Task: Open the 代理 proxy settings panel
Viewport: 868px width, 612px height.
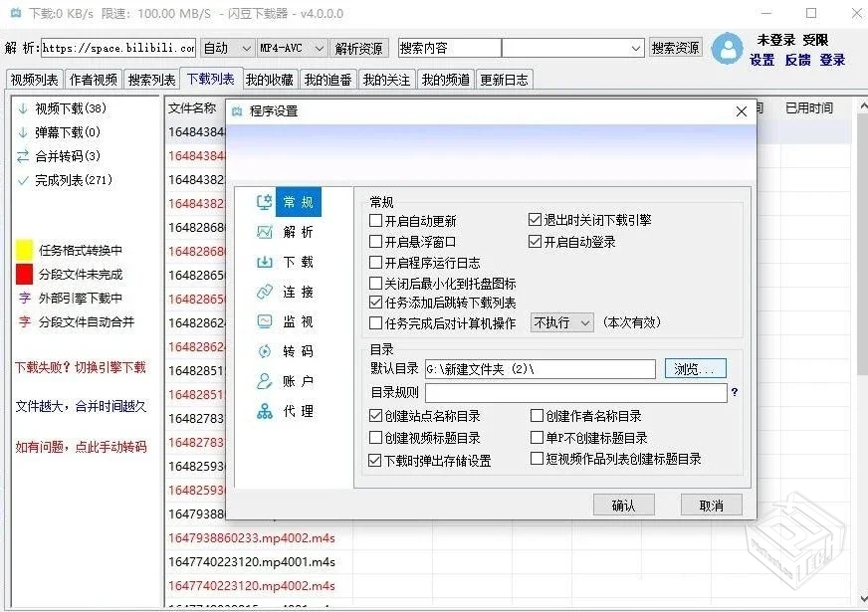Action: [x=298, y=411]
